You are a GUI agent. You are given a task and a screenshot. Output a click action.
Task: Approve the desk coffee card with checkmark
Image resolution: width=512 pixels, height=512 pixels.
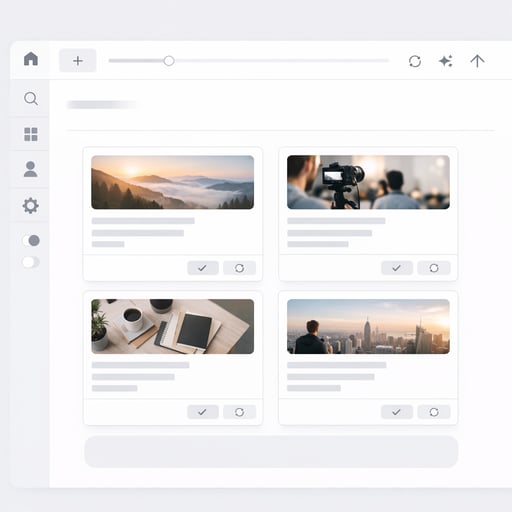pos(203,412)
